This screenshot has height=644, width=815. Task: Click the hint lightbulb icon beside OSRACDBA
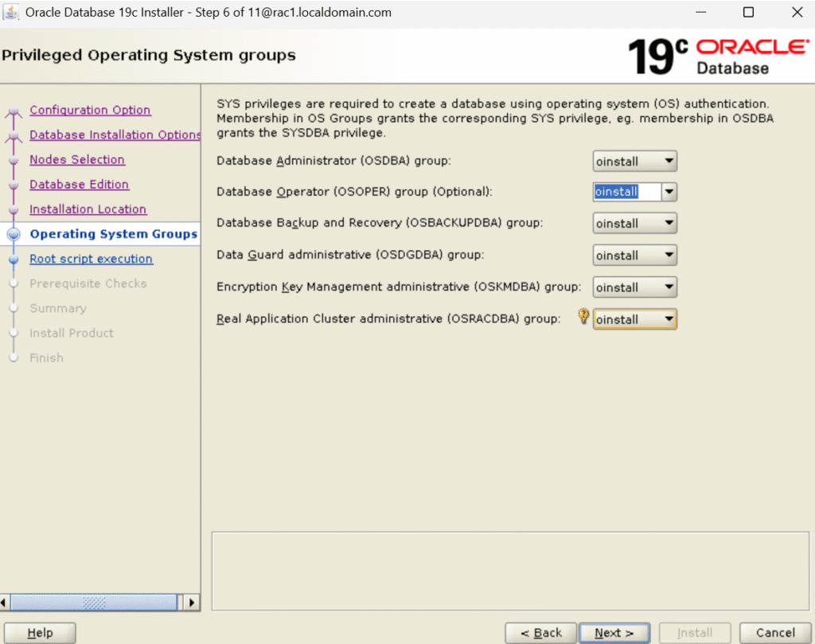click(583, 317)
